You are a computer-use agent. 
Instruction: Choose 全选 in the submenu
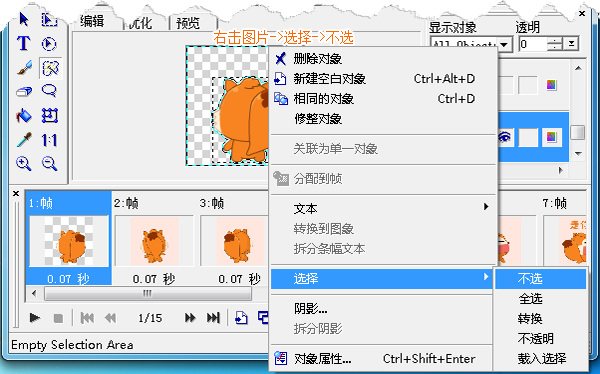(541, 298)
